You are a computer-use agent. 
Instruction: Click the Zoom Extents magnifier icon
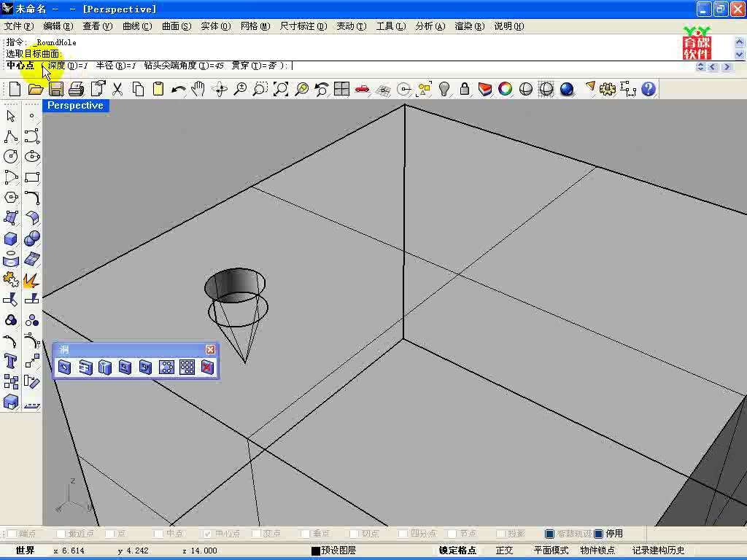pos(281,89)
